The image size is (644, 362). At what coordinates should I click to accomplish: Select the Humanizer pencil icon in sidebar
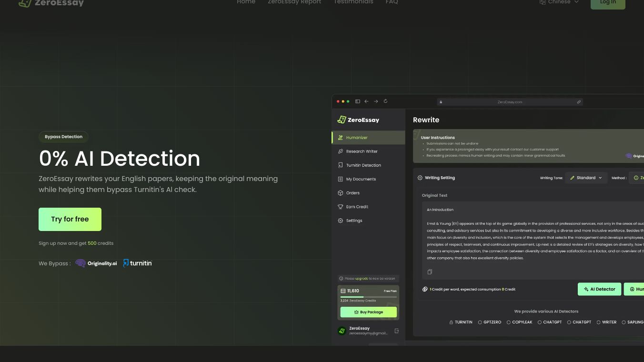(340, 138)
